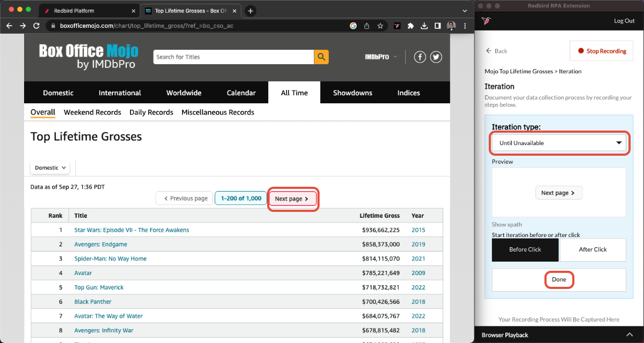Viewport: 644px width, 343px height.
Task: Select the Before Click option
Action: (525, 249)
